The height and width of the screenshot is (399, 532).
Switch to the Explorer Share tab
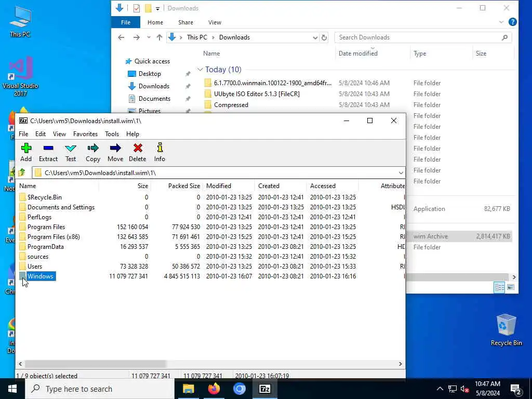pyautogui.click(x=185, y=22)
